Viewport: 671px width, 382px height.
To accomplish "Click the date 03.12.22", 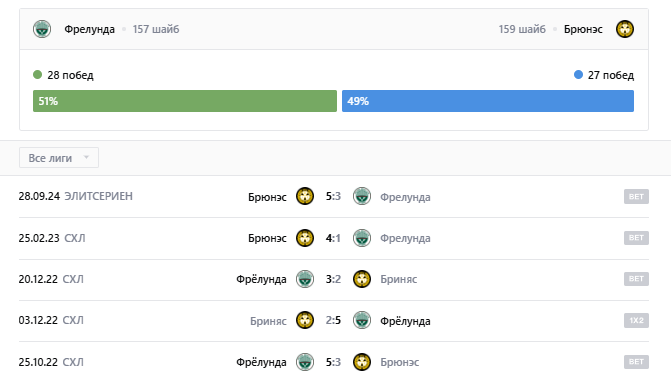I will tap(38, 320).
